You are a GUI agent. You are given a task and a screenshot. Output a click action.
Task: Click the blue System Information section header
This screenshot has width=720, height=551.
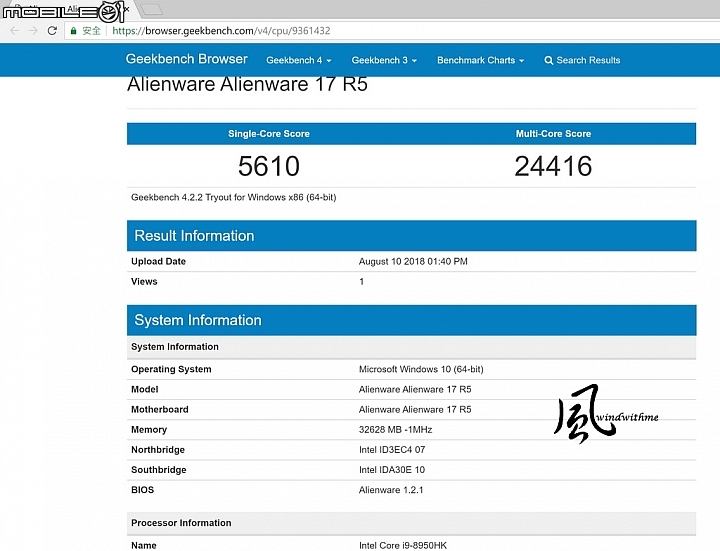point(411,320)
